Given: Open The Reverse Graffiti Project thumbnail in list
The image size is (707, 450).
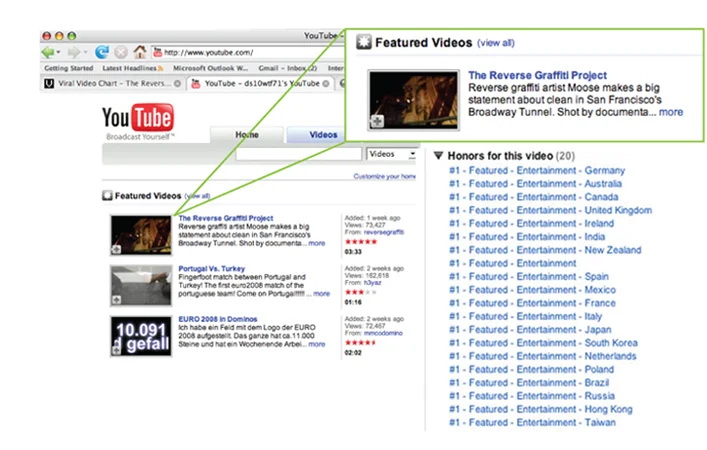Looking at the screenshot, I should click(141, 235).
